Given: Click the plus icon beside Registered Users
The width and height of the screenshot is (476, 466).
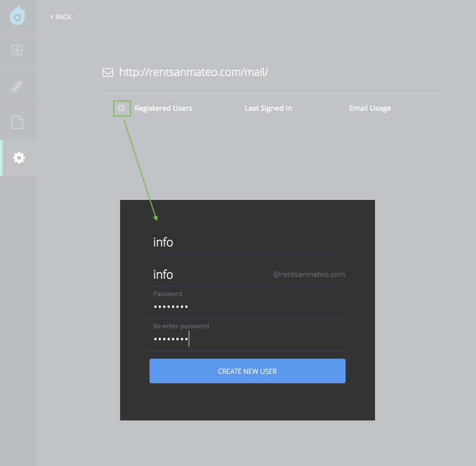Looking at the screenshot, I should pyautogui.click(x=122, y=108).
